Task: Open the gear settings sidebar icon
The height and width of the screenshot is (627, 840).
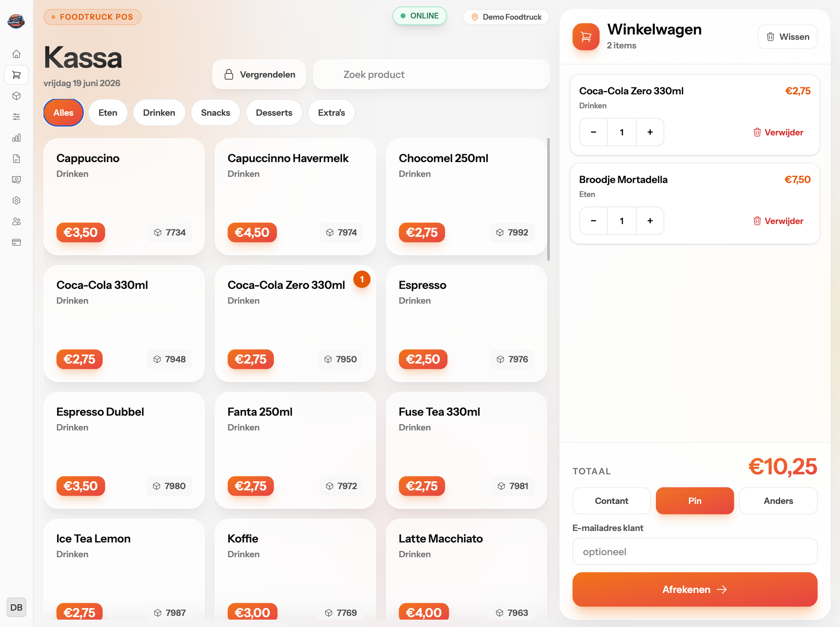Action: click(16, 200)
